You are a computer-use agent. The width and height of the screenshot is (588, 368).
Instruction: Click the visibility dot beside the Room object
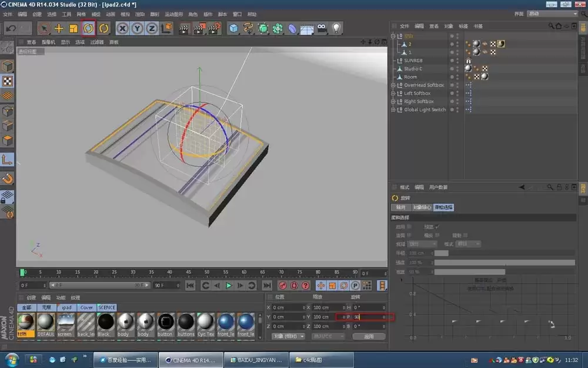coord(452,77)
